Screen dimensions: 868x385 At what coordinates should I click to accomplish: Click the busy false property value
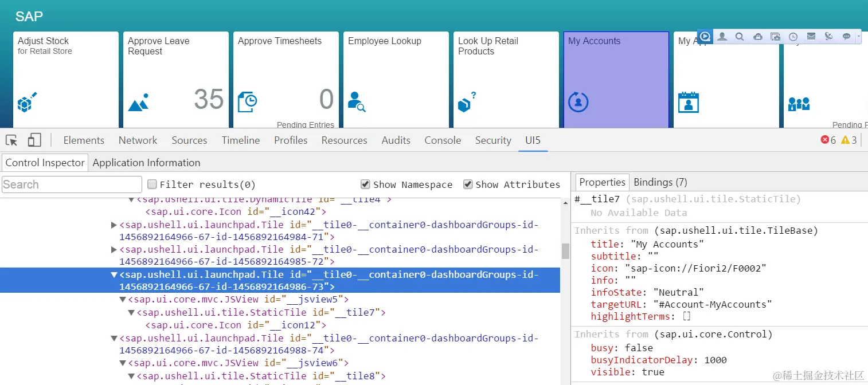[x=638, y=348]
